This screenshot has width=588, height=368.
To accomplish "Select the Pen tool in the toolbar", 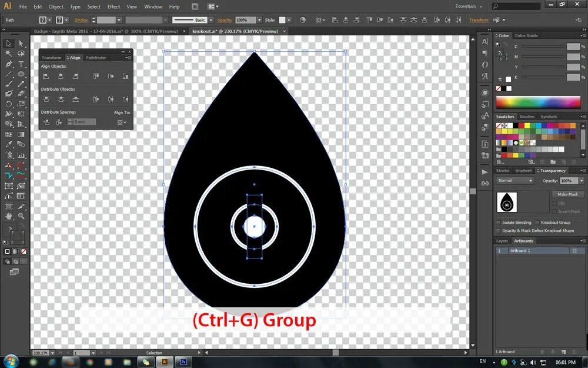I will pyautogui.click(x=8, y=63).
